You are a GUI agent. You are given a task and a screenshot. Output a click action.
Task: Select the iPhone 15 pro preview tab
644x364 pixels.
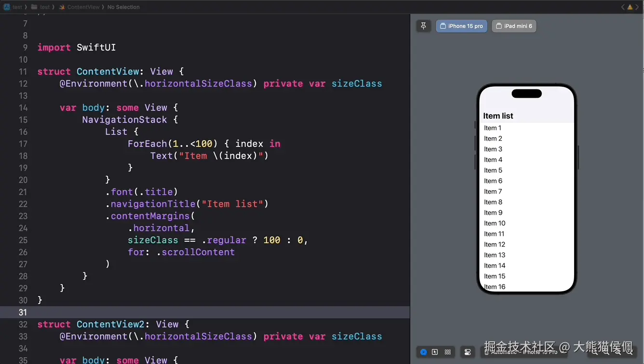click(x=461, y=26)
